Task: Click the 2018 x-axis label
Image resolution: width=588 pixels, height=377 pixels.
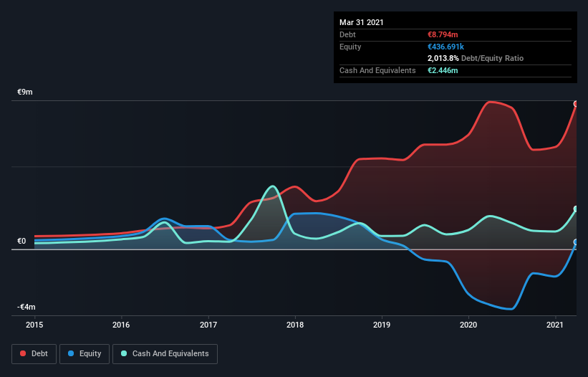Action: pyautogui.click(x=295, y=325)
